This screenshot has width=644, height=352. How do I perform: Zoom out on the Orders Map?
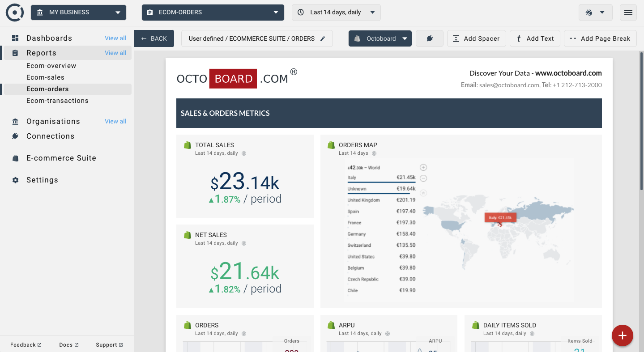coord(423,178)
